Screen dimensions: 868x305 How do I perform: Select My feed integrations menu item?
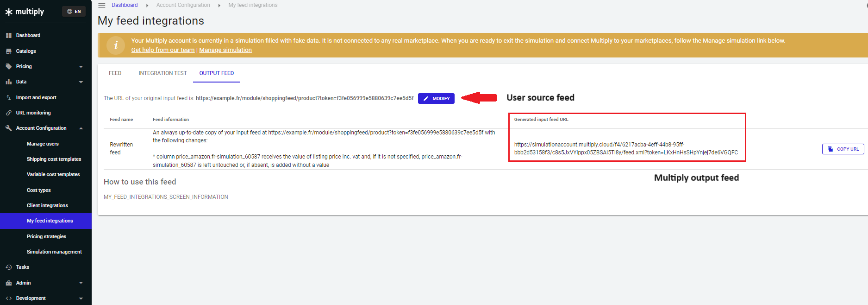pyautogui.click(x=46, y=221)
